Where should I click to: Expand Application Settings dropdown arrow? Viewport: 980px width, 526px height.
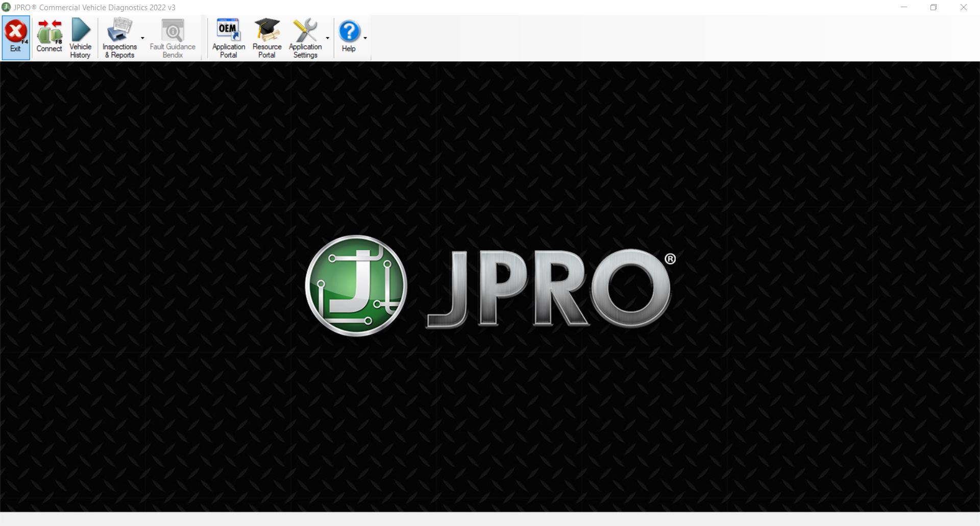pyautogui.click(x=328, y=38)
